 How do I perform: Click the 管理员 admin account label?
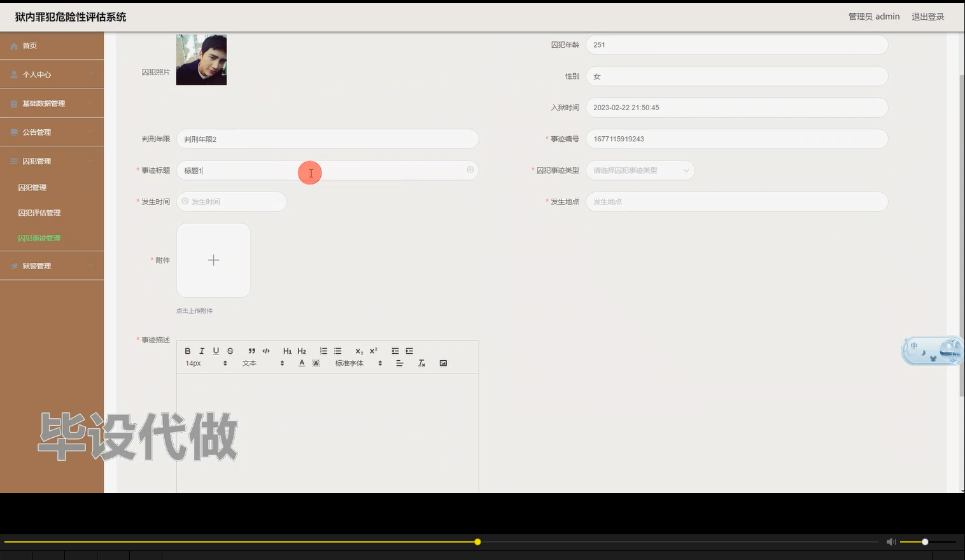(x=874, y=17)
